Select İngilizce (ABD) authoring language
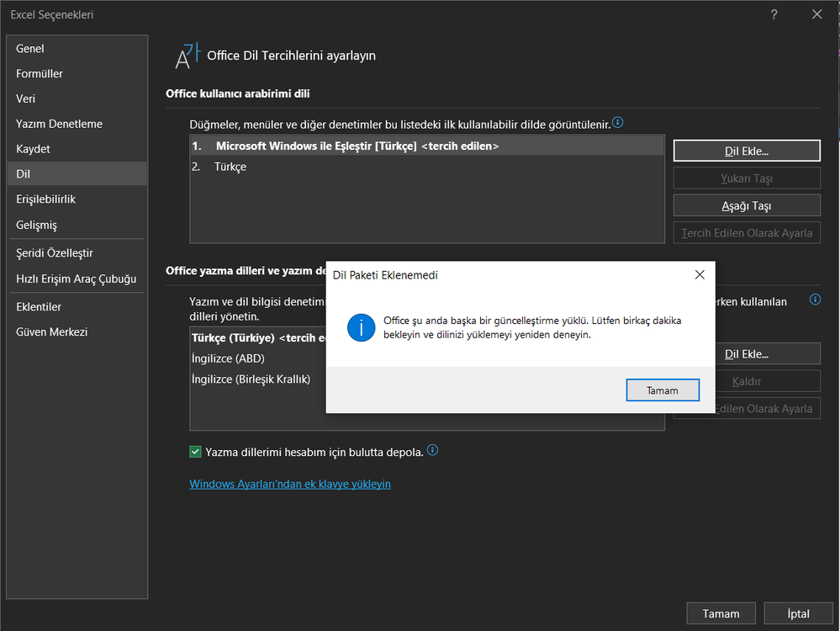The width and height of the screenshot is (840, 631). click(258, 358)
